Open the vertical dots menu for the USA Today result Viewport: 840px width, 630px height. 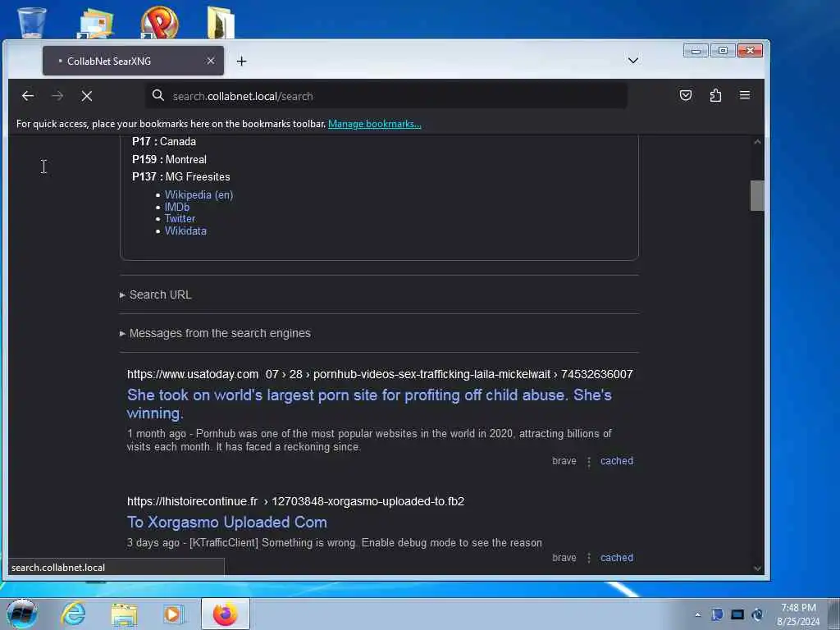[x=589, y=461]
